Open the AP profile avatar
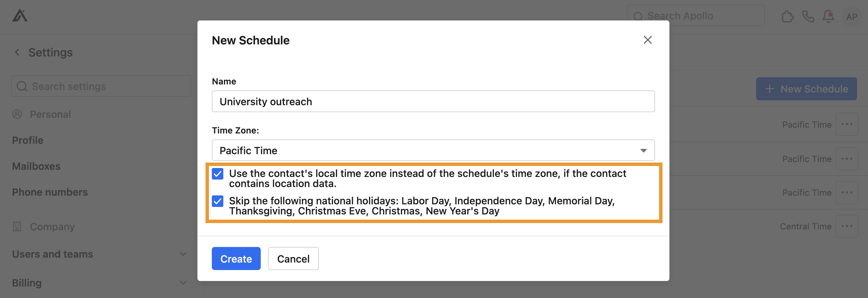 (x=852, y=16)
